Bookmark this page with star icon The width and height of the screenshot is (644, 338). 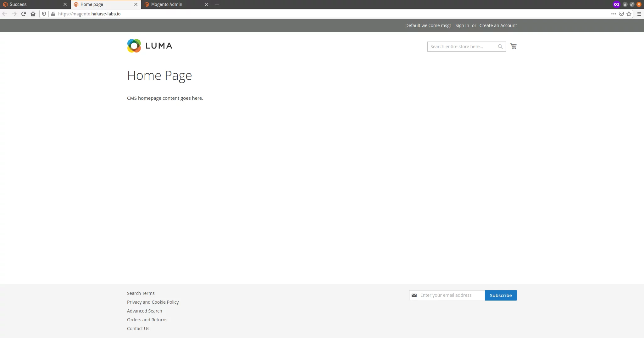point(629,14)
